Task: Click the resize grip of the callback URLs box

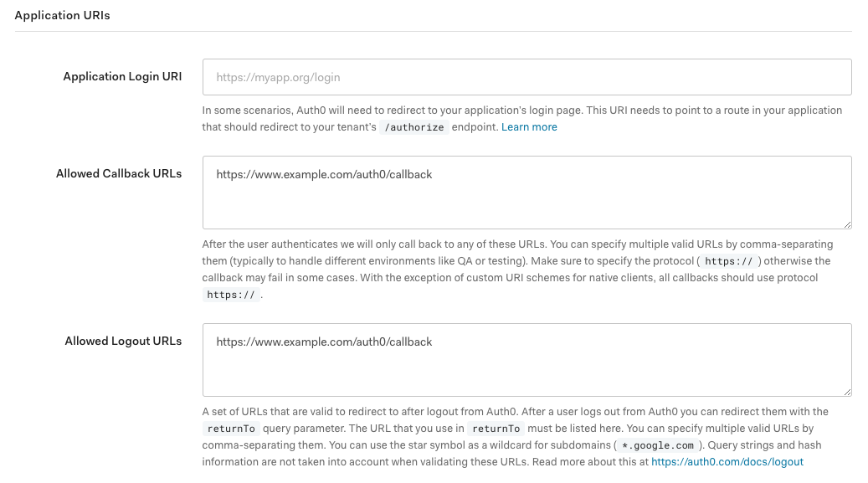Action: 848,224
